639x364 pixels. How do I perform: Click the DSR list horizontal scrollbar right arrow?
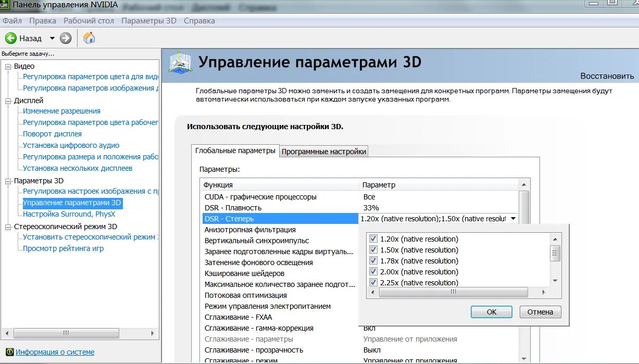(544, 293)
